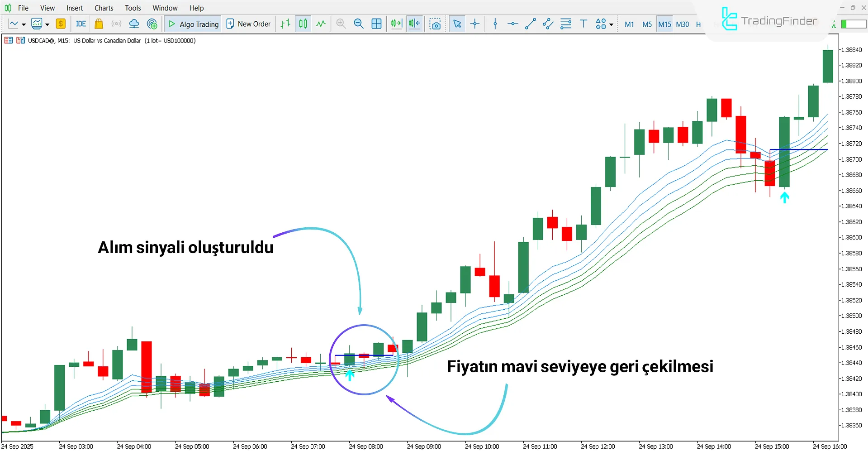Select the Crosshair tool
The width and height of the screenshot is (868, 451).
(474, 24)
